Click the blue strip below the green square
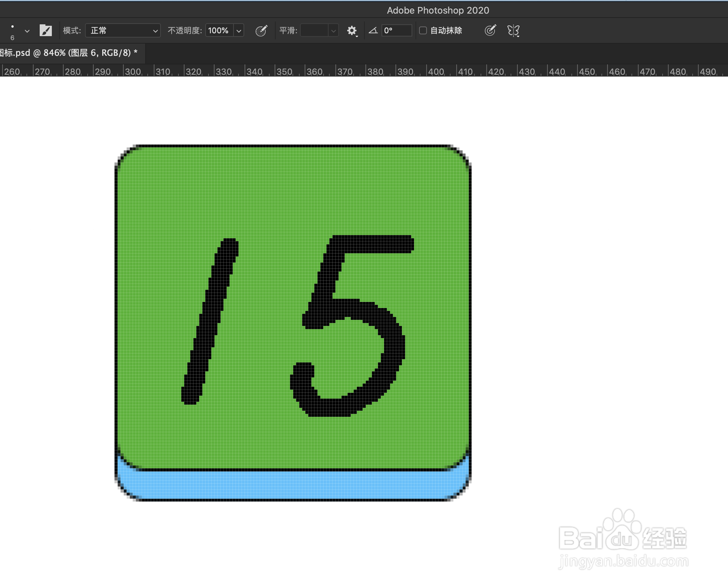The height and width of the screenshot is (586, 728). pos(292,484)
